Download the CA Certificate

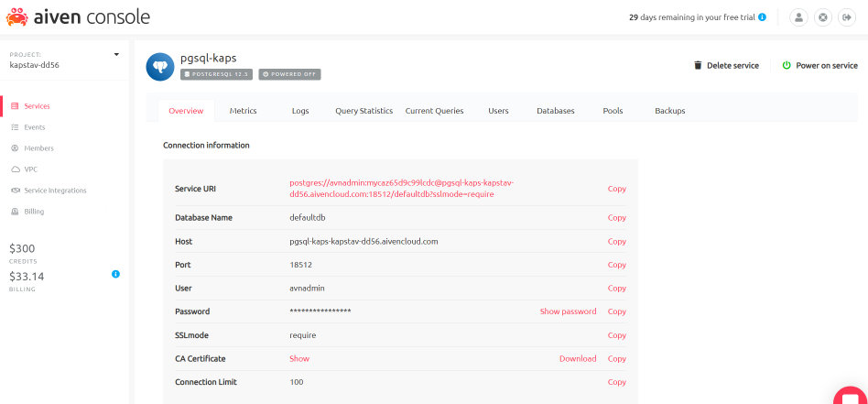click(578, 358)
